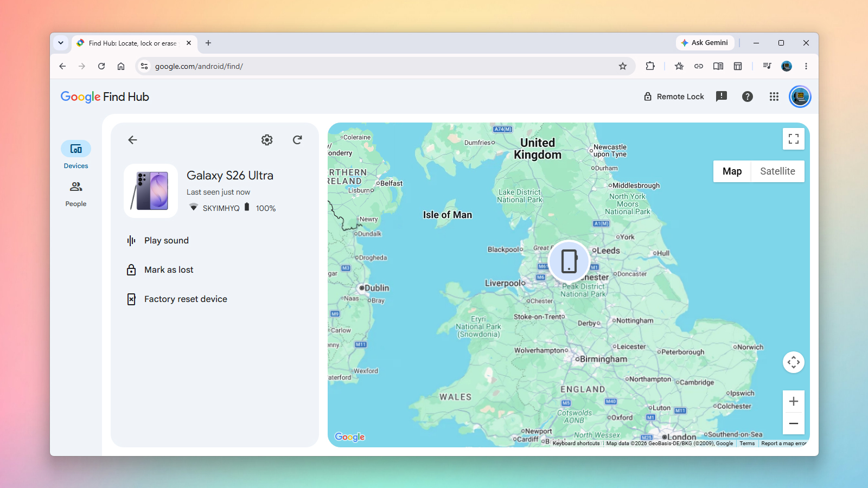Click the Last seen just now text

(218, 192)
